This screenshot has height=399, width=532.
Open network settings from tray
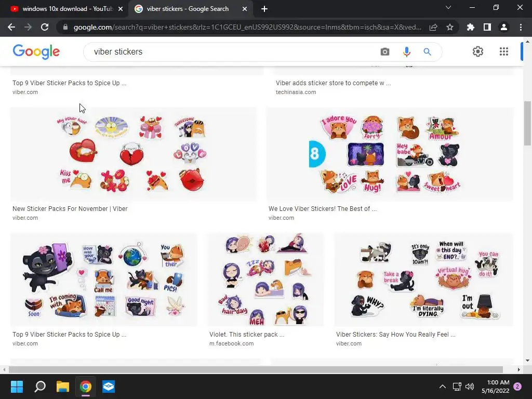pos(457,387)
